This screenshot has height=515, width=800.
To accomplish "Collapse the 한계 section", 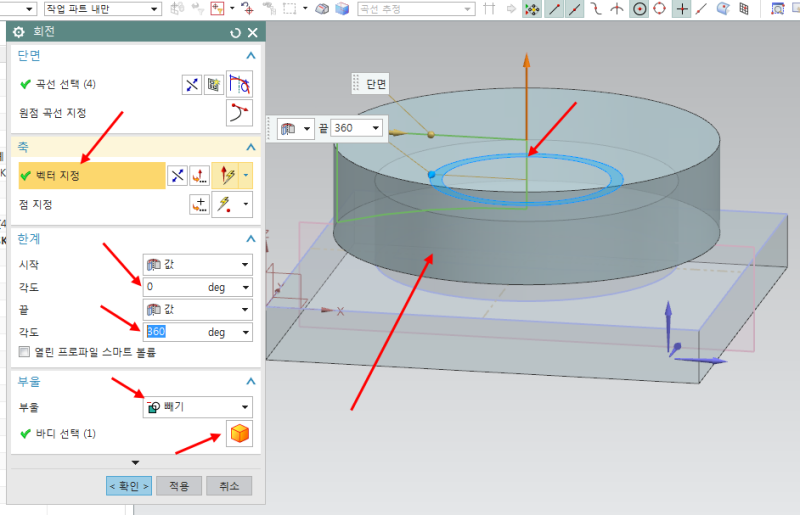I will pyautogui.click(x=249, y=240).
